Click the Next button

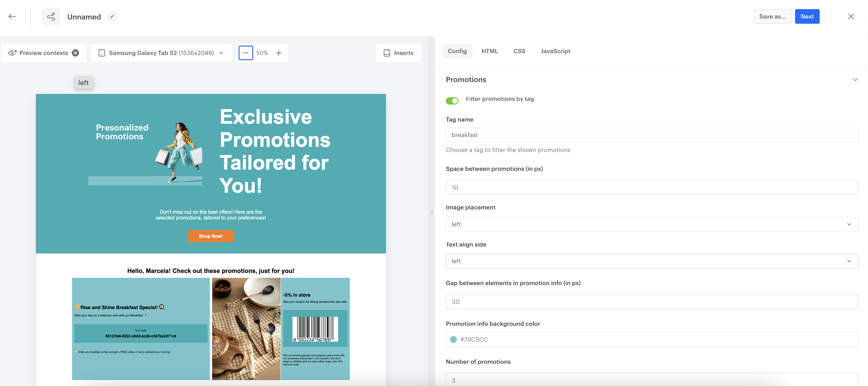tap(807, 16)
